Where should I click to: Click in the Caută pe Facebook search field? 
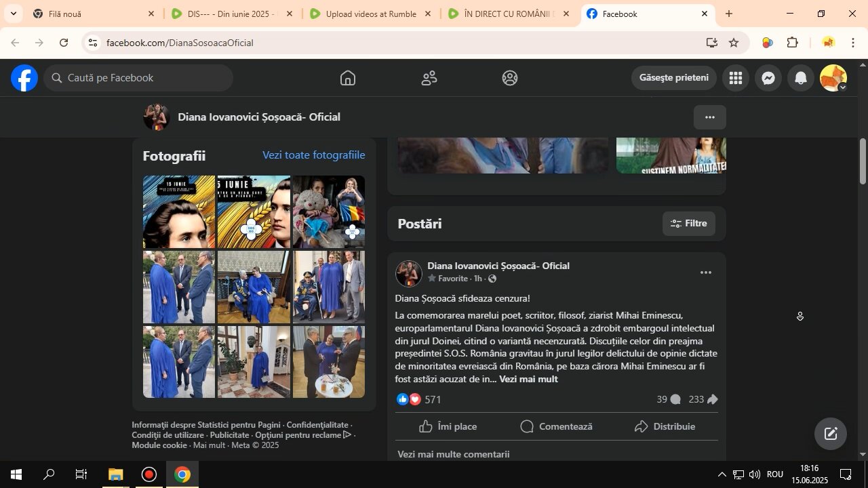click(x=139, y=78)
